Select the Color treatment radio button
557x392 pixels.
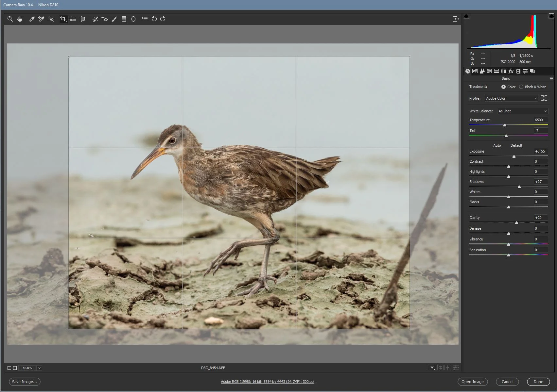pyautogui.click(x=503, y=87)
